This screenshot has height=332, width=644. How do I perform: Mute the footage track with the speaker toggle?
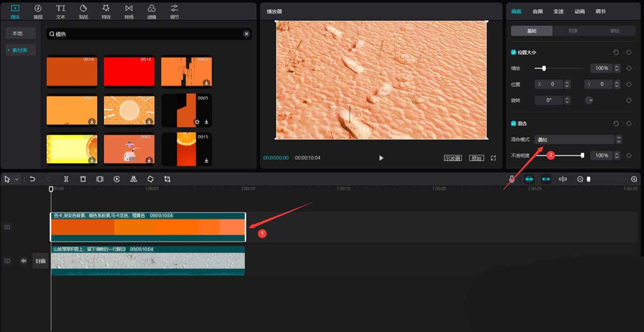23,261
